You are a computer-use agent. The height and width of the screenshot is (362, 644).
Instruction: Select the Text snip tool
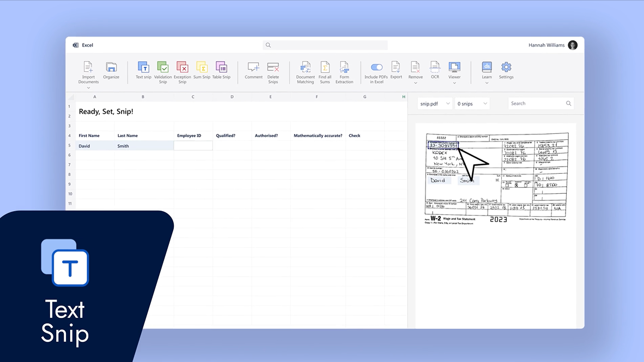point(143,68)
